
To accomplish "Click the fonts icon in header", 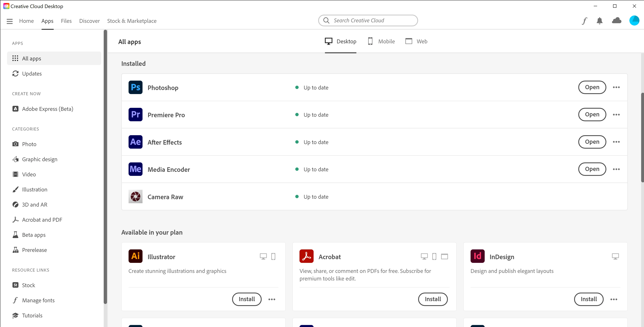I will click(x=584, y=21).
